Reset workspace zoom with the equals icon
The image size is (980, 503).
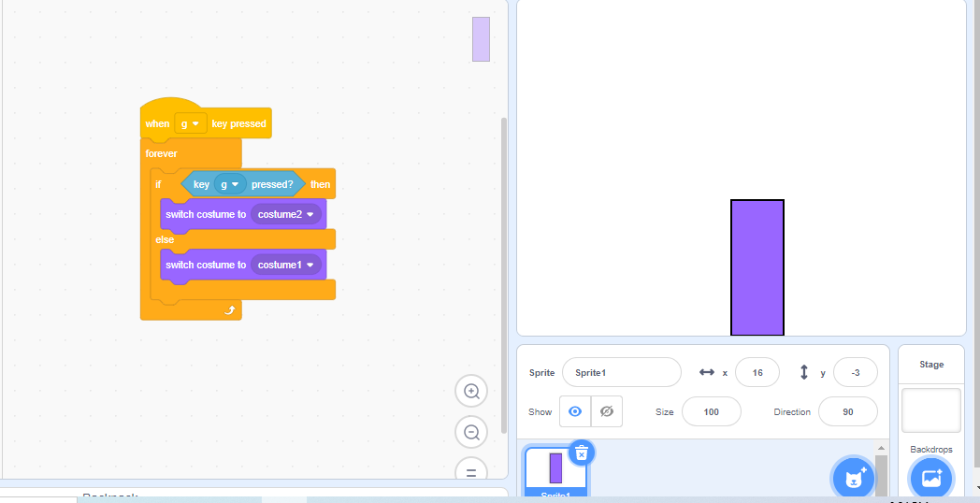click(471, 470)
